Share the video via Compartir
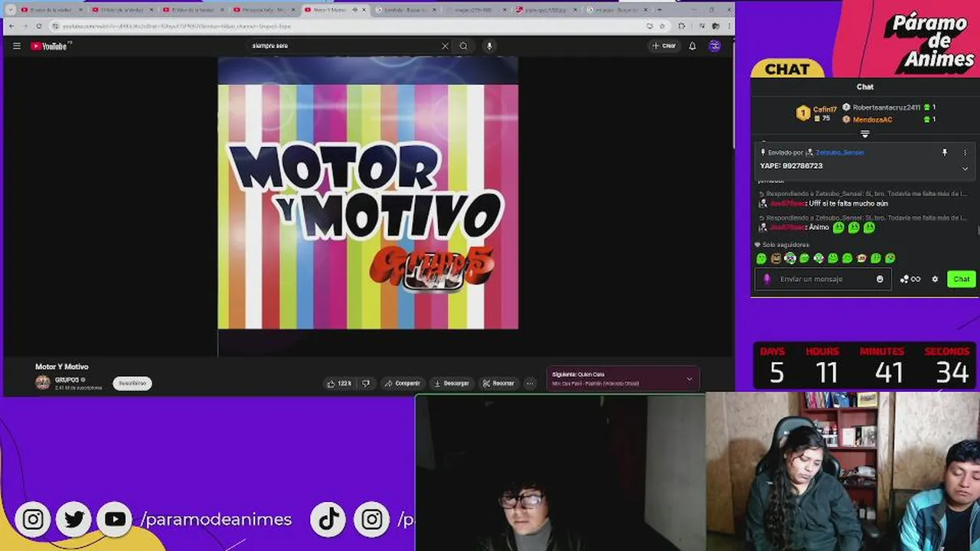Screen dimensions: 980x551 [402, 383]
